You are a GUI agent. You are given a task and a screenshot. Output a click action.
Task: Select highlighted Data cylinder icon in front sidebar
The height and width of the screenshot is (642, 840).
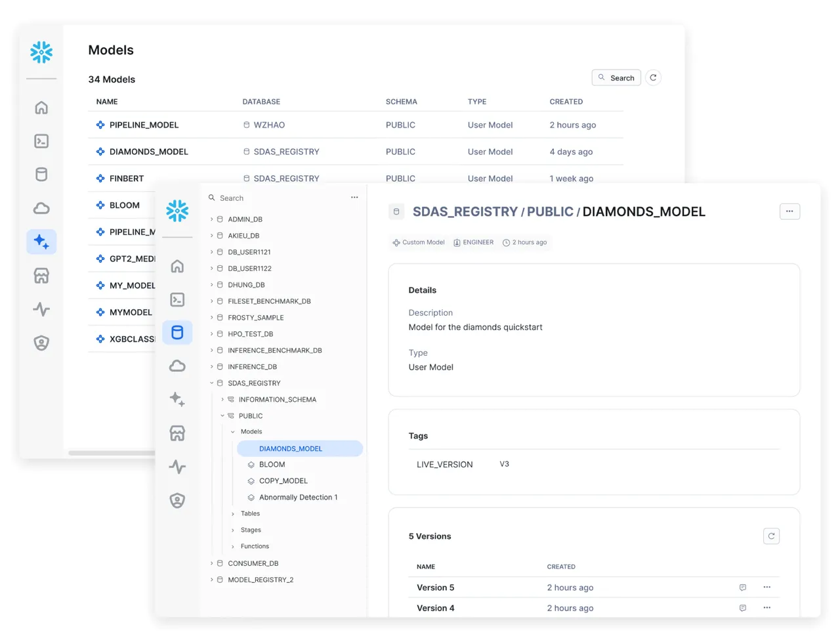177,332
